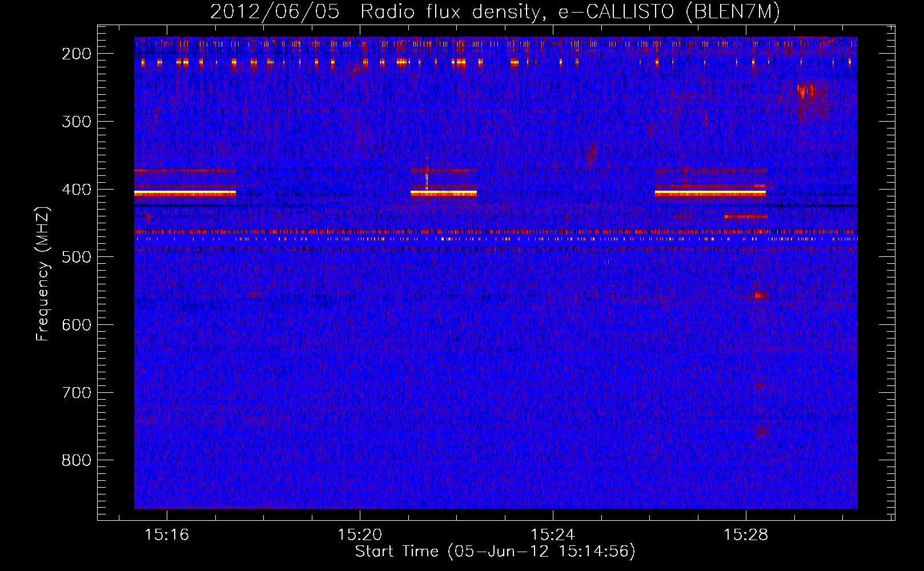Click the plot title '2012/06/05 Radio flux density'
The image size is (924, 571).
click(x=376, y=11)
